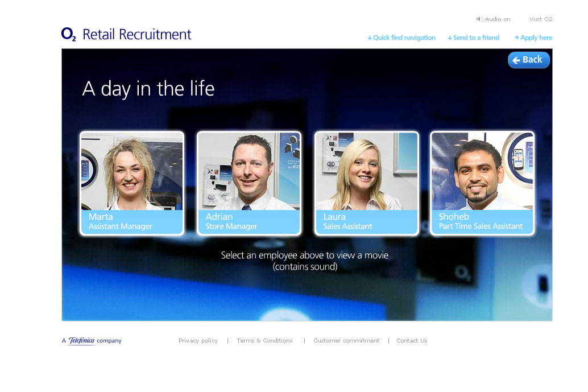Open the Visit O2 link
Screen dimensions: 588x392
pos(540,19)
